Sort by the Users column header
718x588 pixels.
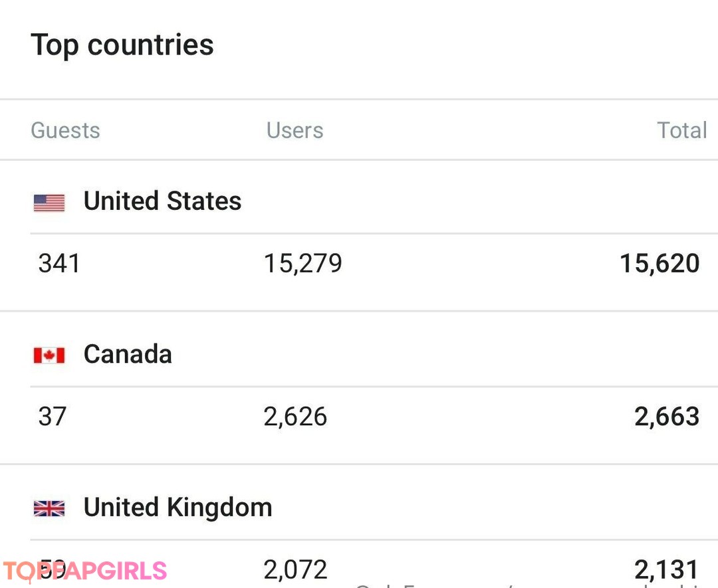click(x=295, y=130)
